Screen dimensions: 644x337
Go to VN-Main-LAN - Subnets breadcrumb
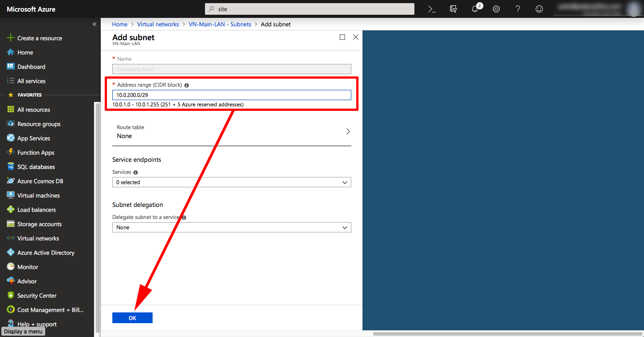(220, 24)
